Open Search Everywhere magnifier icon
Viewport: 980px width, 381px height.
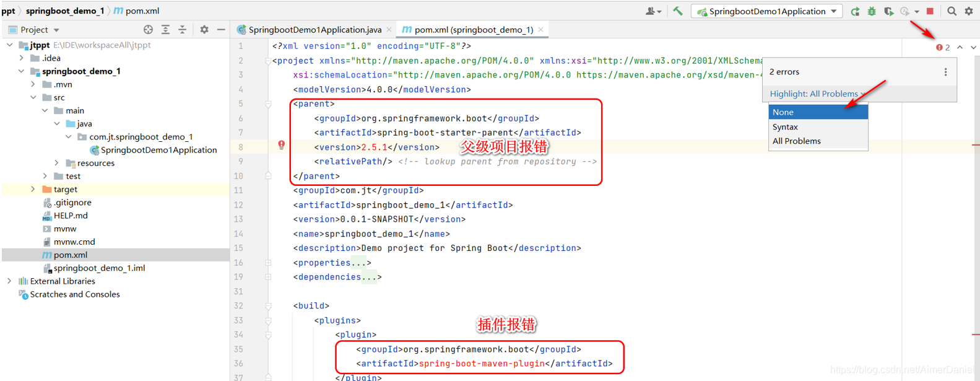pos(952,11)
